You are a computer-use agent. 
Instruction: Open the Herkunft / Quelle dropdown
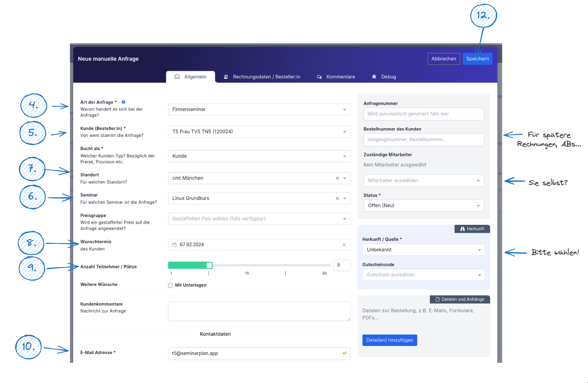(424, 250)
